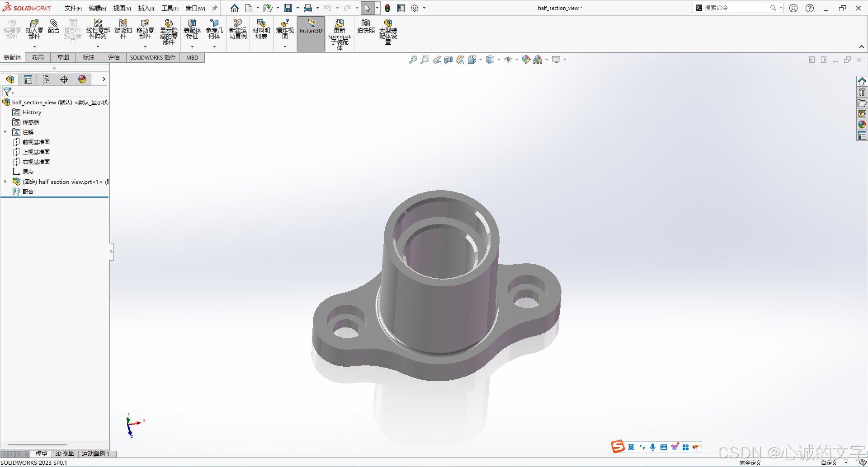Screen dimensions: 868x467
Task: Click the Save icon in the top toolbar
Action: [x=288, y=8]
